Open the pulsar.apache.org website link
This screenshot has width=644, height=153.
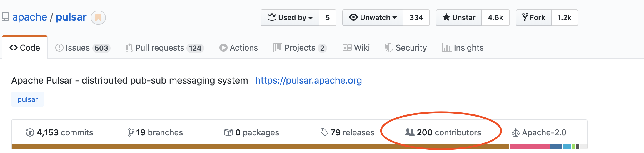pos(308,80)
